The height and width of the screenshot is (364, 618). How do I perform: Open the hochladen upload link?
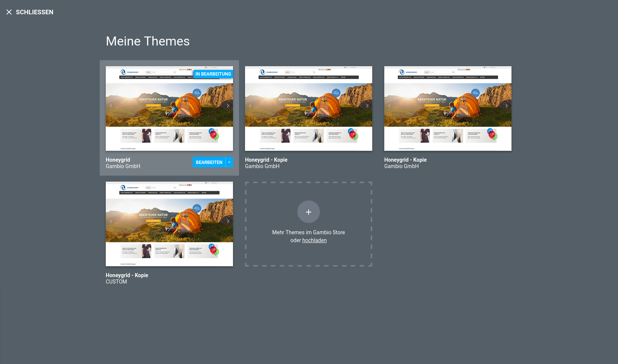[314, 240]
